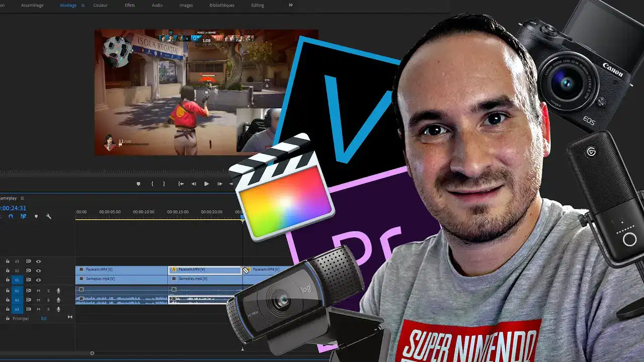Screen dimensions: 644x362
Task: Enable voice-over record on A2
Action: point(58,300)
